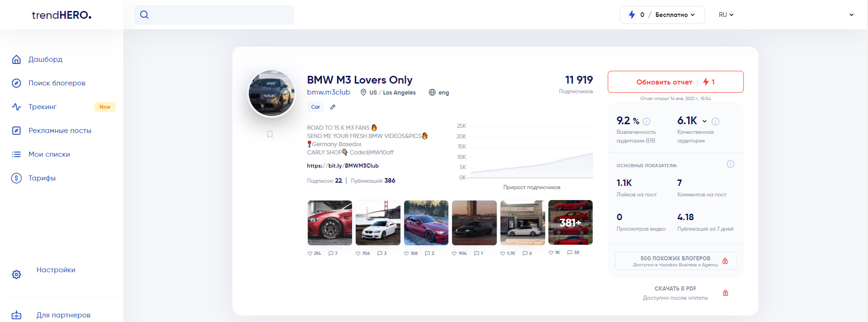Screen dimensions: 868x322
Task: Click the lock icon on similar bloggers
Action: tap(725, 261)
